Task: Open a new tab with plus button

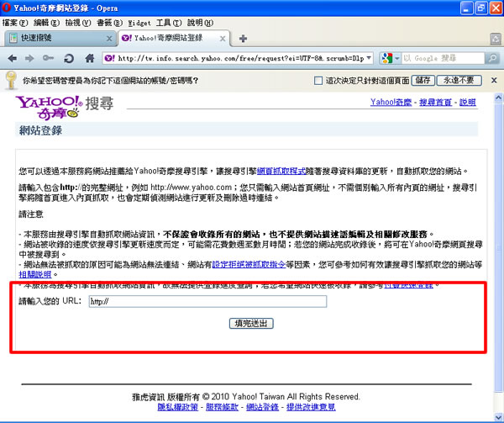Action: point(243,39)
